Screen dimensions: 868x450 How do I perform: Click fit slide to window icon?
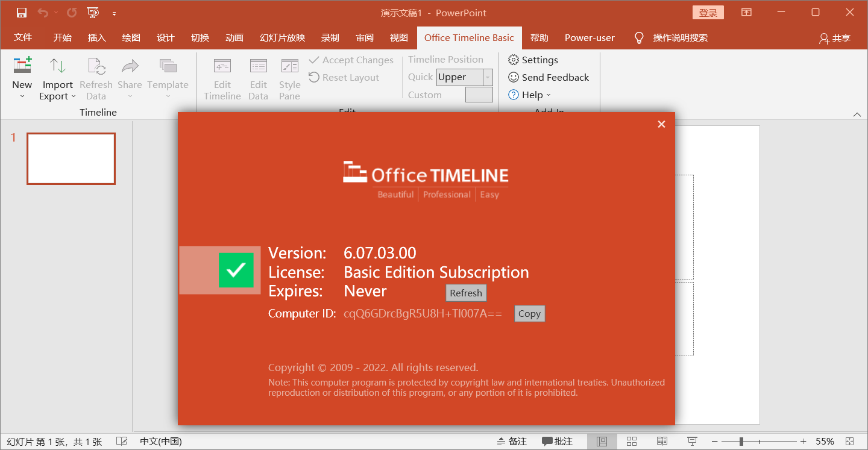850,442
